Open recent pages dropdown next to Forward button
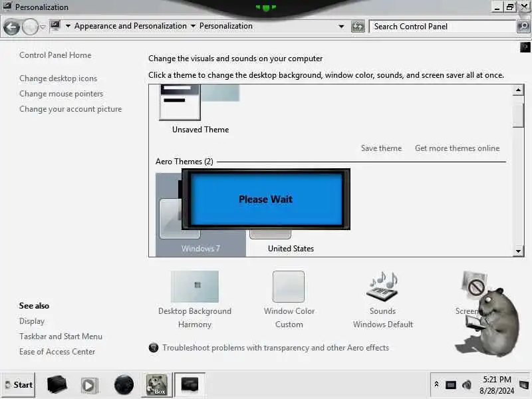 click(x=43, y=27)
